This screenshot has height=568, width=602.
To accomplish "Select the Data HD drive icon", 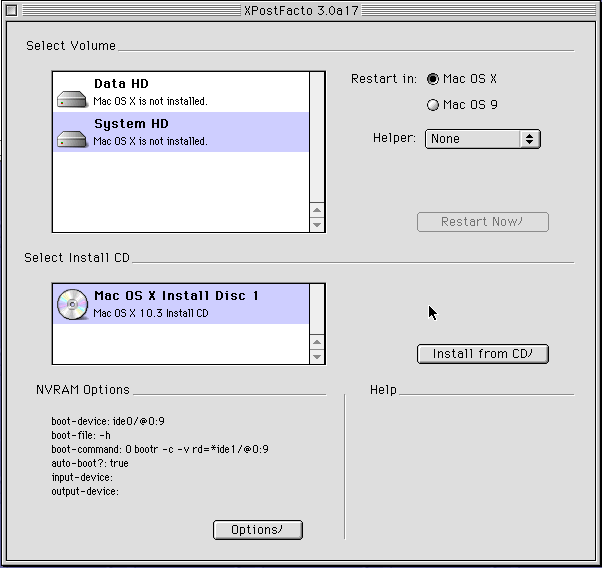I will pyautogui.click(x=72, y=99).
